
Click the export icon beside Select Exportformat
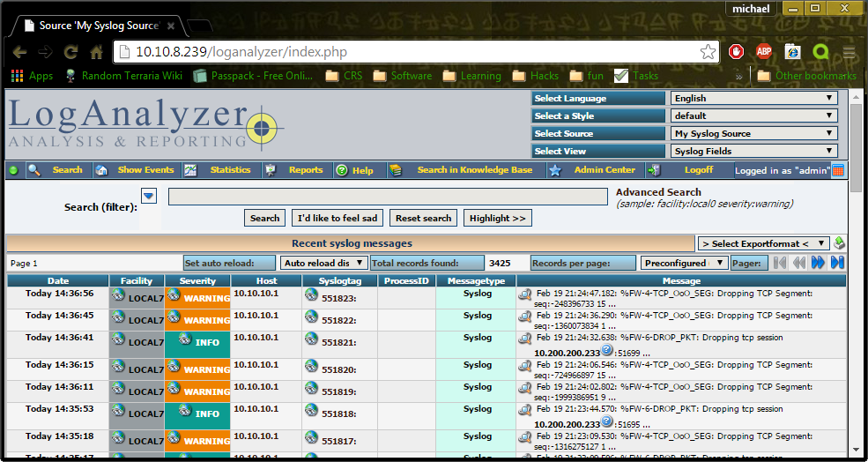pyautogui.click(x=839, y=243)
